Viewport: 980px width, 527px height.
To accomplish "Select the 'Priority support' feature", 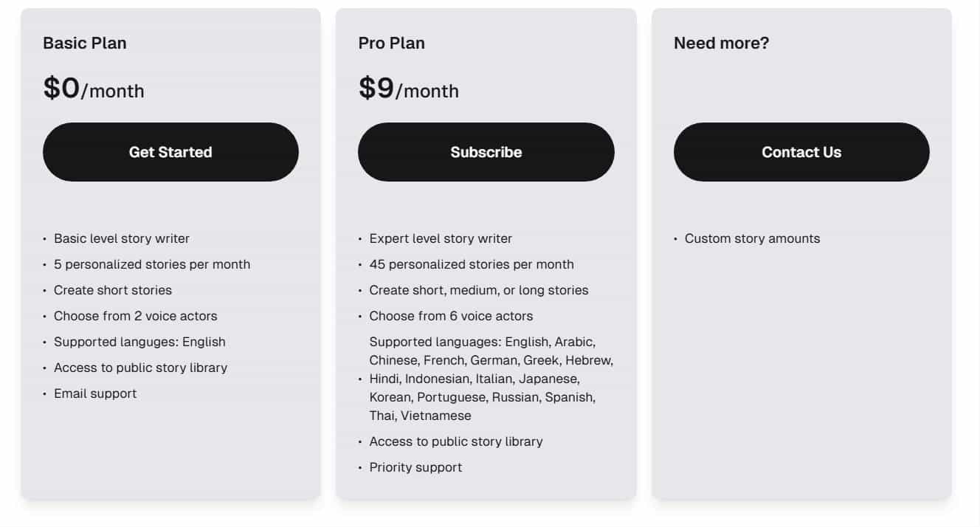I will [415, 467].
